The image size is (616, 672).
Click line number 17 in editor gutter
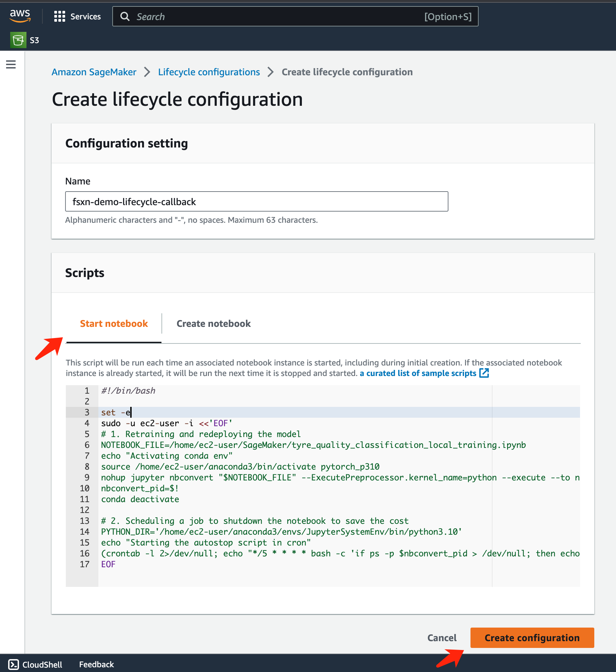[84, 564]
